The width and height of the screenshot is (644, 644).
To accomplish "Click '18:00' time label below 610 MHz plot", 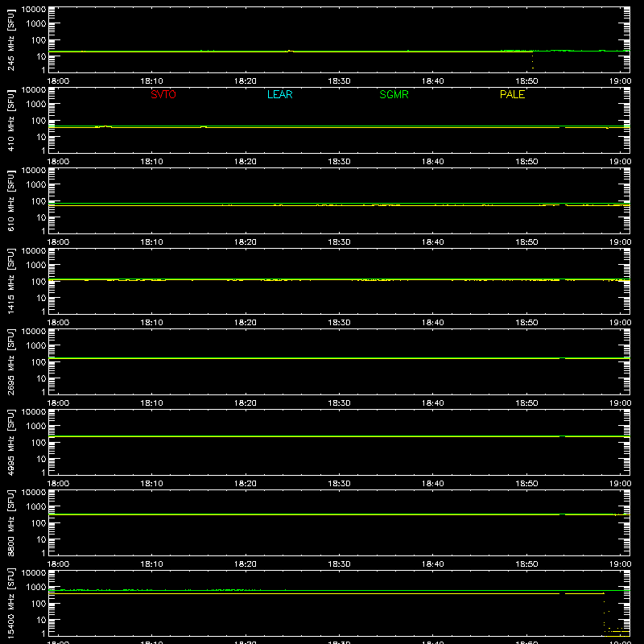I will [58, 242].
